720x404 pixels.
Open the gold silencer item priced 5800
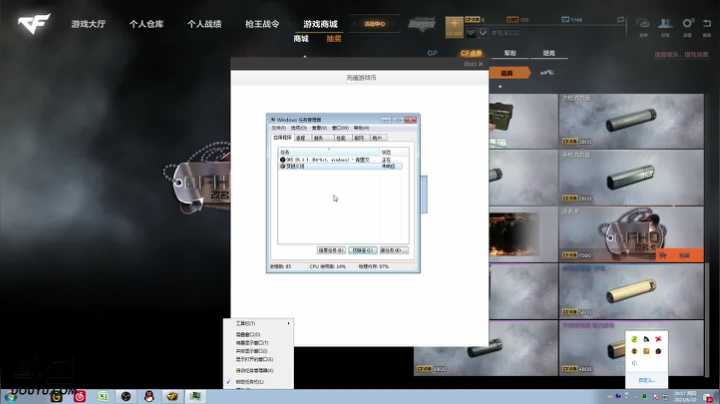click(x=631, y=291)
